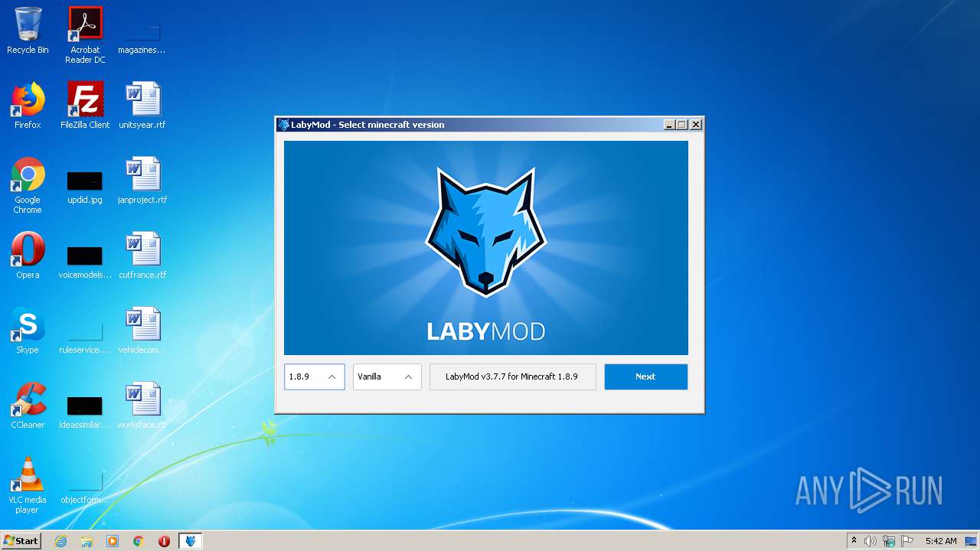Select the Opera desktop icon
Image resolution: width=980 pixels, height=551 pixels.
click(x=28, y=256)
